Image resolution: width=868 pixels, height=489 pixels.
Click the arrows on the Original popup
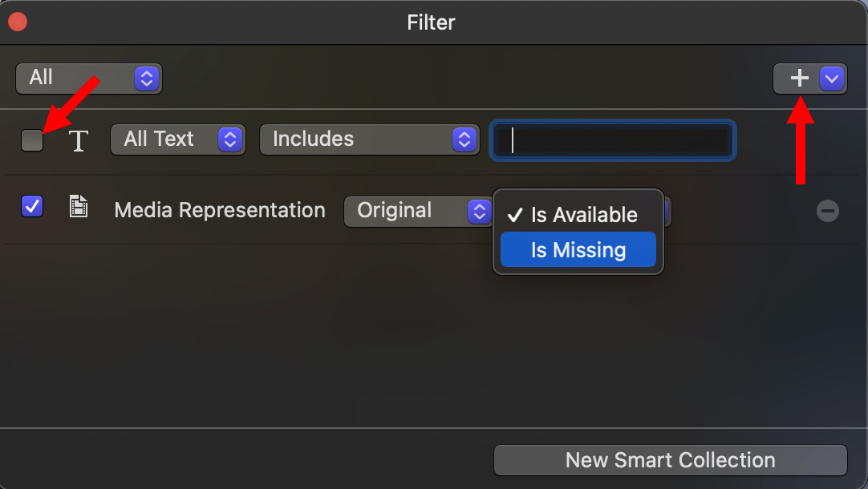click(479, 212)
